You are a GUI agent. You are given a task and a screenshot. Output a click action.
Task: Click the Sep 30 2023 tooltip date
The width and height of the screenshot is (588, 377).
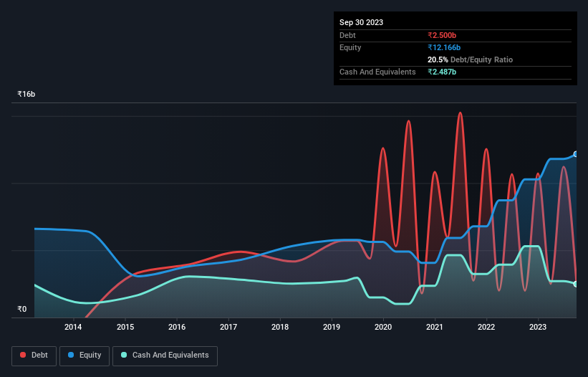tap(361, 22)
